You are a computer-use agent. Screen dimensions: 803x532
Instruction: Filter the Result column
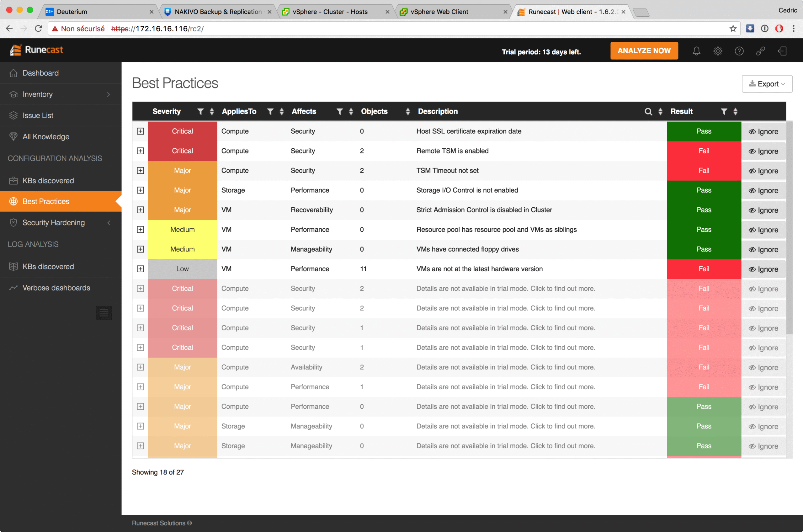(724, 112)
